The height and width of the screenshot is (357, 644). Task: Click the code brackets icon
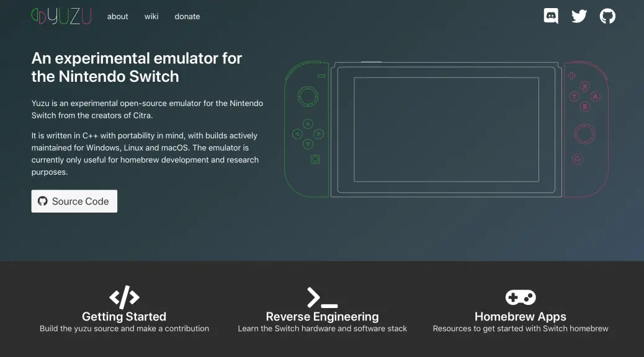click(124, 297)
